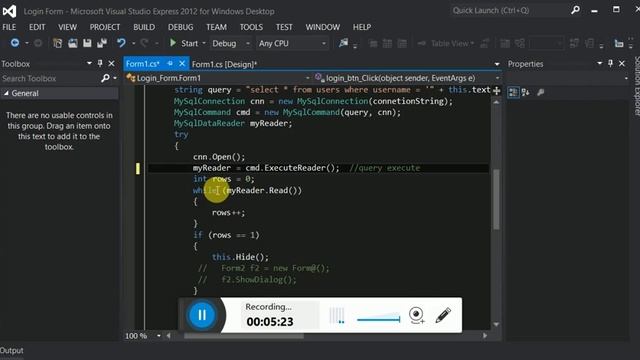This screenshot has width=640, height=360.
Task: Click the Quick Launch magnifier icon
Action: coord(576,10)
